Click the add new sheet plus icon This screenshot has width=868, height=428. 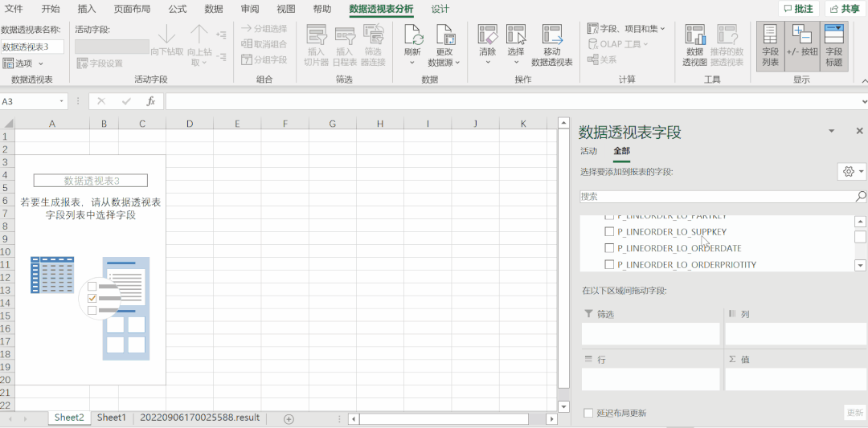pos(289,418)
